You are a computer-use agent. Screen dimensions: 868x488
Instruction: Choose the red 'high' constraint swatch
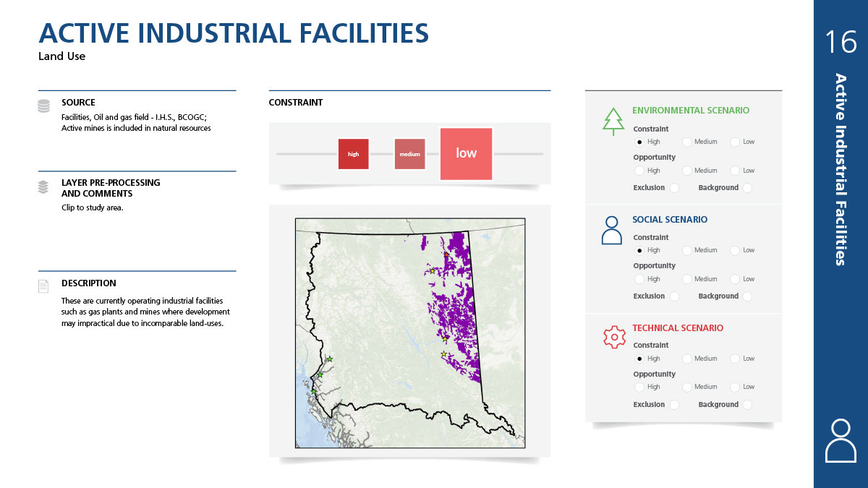tap(353, 154)
